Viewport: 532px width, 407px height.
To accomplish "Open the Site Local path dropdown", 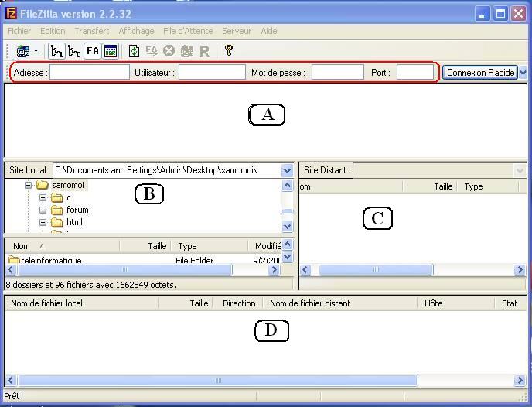I will [287, 170].
